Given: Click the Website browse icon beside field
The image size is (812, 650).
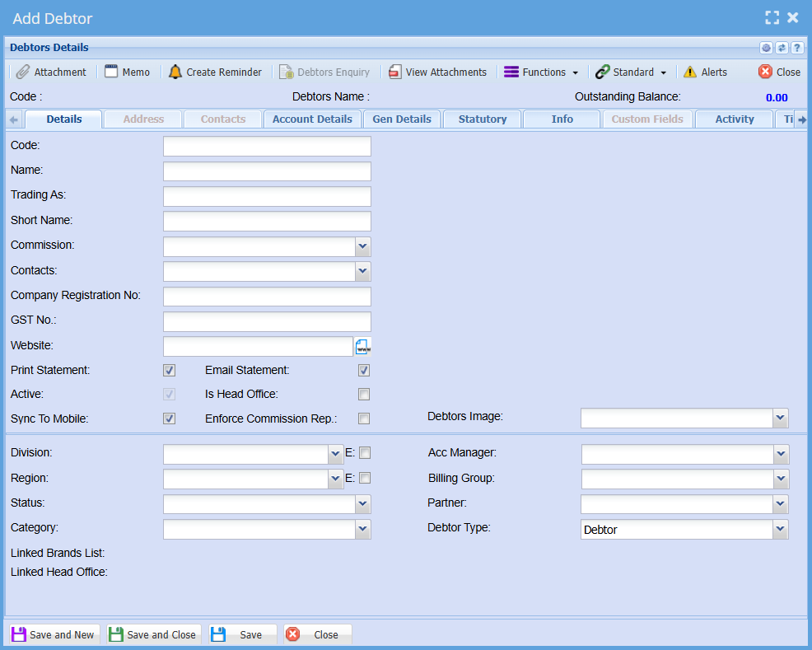Looking at the screenshot, I should click(363, 346).
